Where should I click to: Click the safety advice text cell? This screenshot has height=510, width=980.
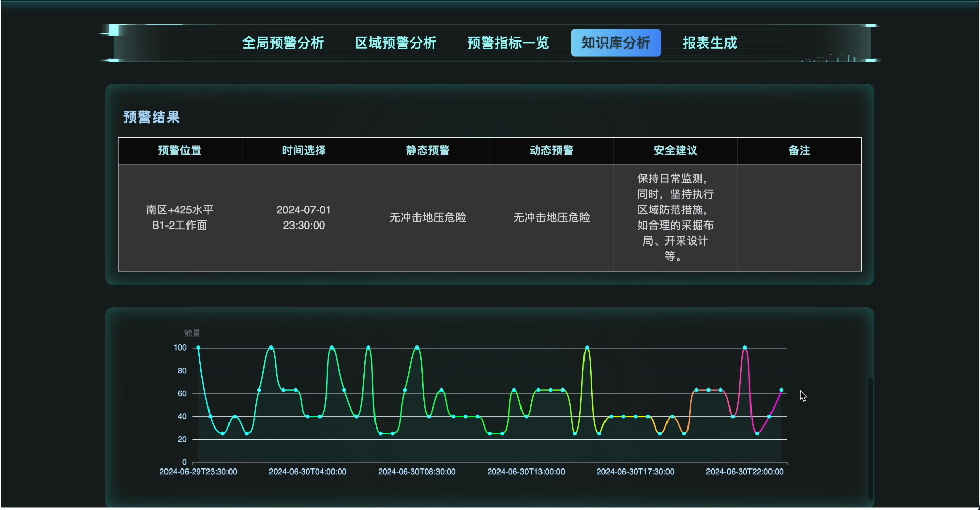675,217
